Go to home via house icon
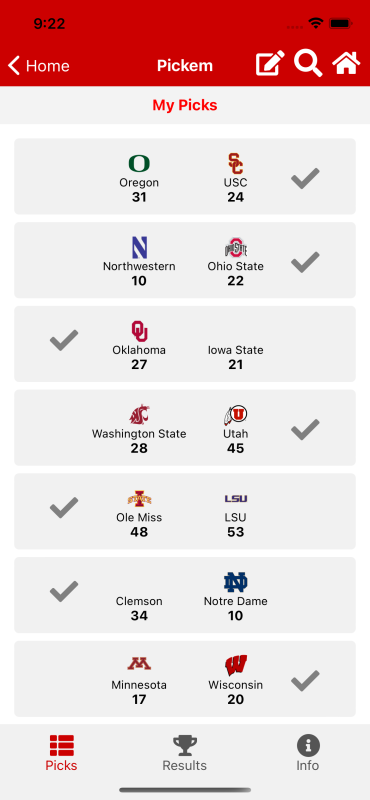The width and height of the screenshot is (370, 800). [x=346, y=64]
